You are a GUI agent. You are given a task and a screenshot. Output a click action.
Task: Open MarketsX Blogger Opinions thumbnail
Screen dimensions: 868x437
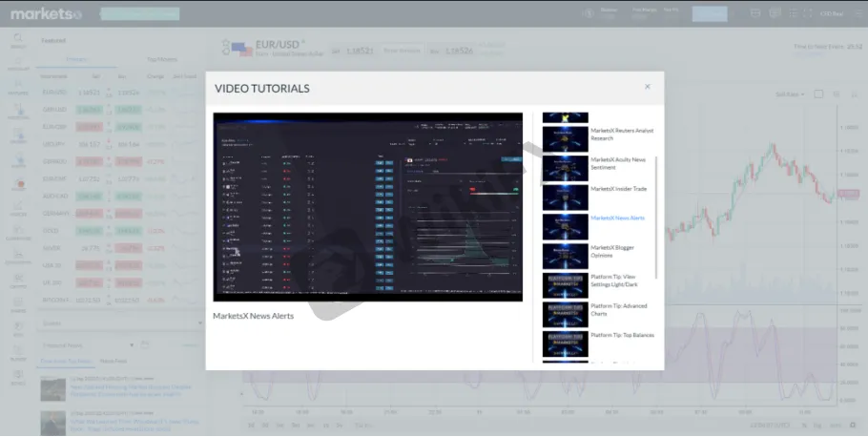(566, 256)
